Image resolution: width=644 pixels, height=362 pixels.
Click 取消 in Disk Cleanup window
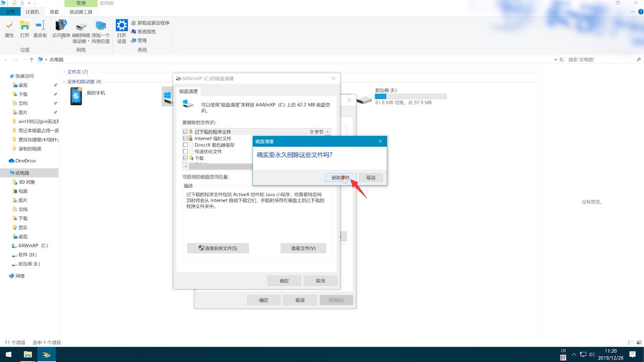[321, 281]
